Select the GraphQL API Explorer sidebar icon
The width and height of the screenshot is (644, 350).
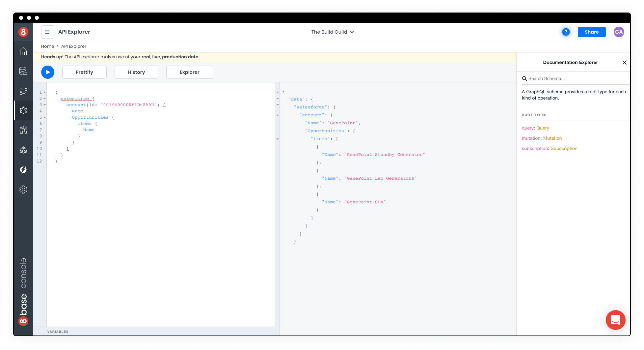23,110
